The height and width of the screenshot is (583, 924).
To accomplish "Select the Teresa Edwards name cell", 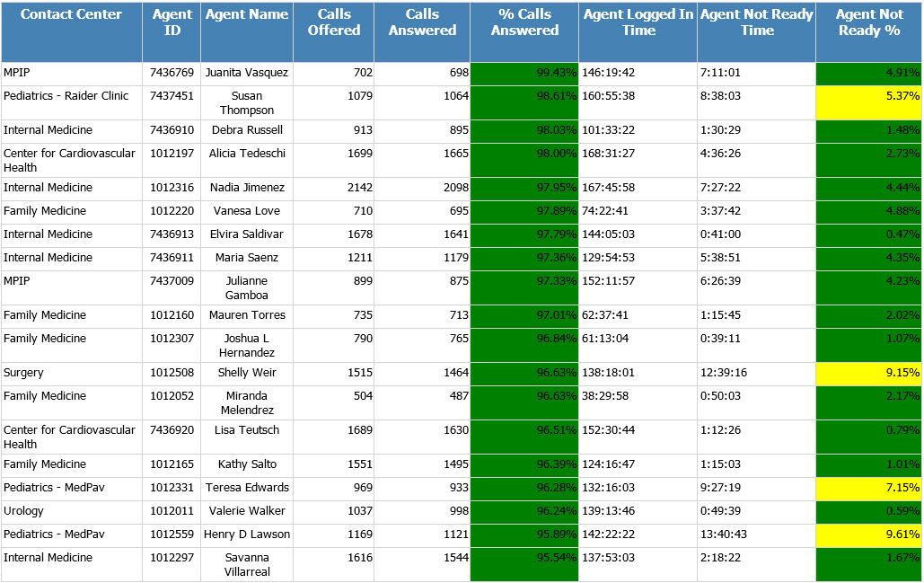I will pos(247,489).
